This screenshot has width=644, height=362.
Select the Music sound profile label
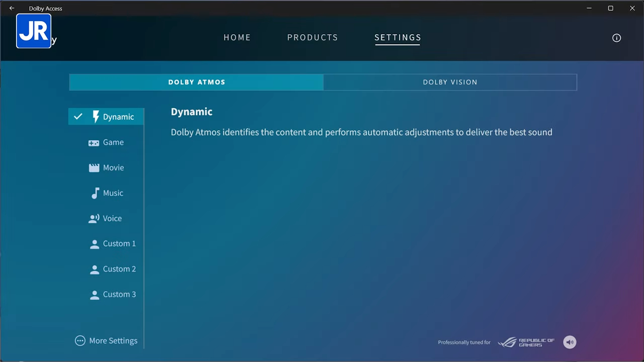[x=113, y=193]
